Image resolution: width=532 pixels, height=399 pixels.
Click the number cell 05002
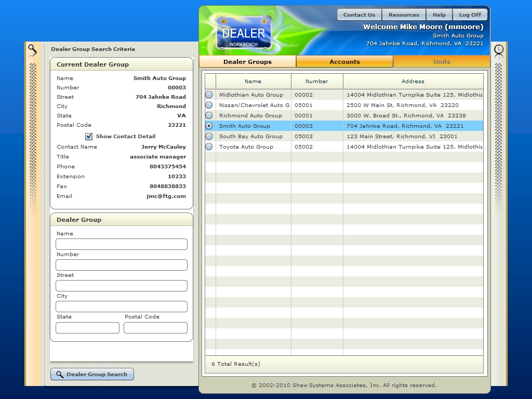[x=303, y=147]
